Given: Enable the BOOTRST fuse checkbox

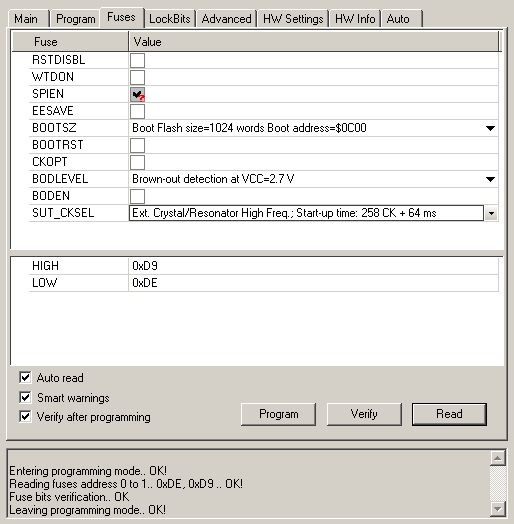Looking at the screenshot, I should [x=137, y=145].
